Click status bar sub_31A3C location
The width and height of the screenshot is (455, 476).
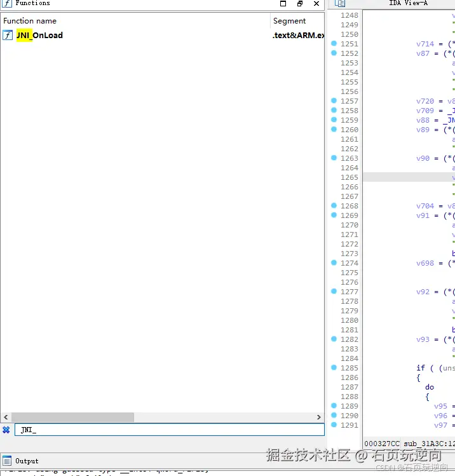pyautogui.click(x=429, y=444)
